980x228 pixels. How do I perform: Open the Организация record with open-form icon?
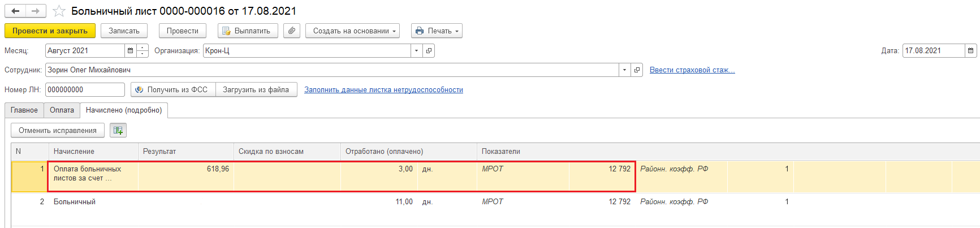(429, 51)
